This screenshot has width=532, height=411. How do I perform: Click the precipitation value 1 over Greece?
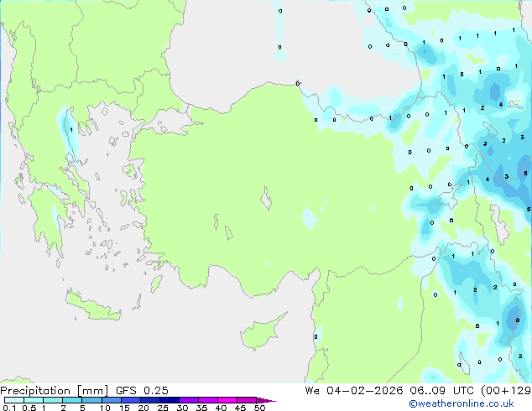71,129
